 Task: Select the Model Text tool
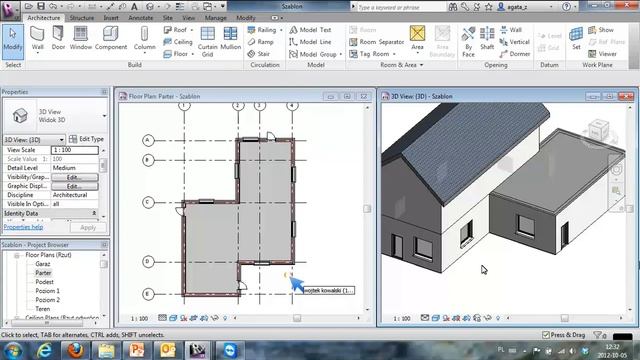310,30
